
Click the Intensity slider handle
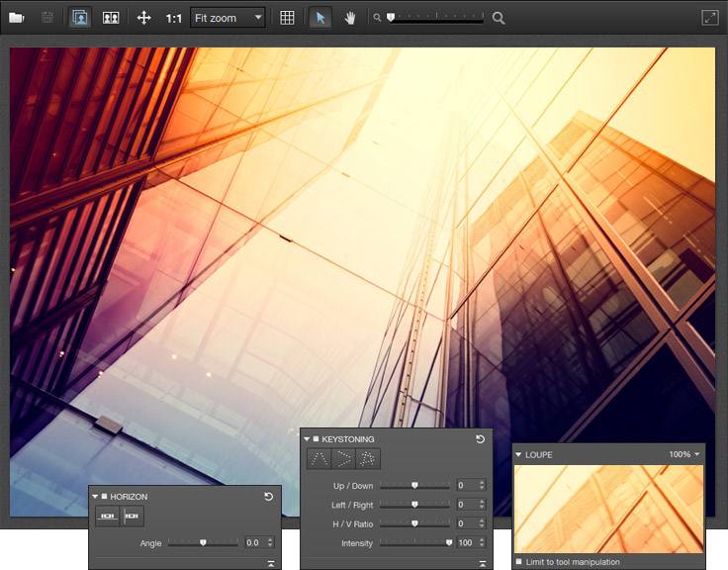coord(449,542)
